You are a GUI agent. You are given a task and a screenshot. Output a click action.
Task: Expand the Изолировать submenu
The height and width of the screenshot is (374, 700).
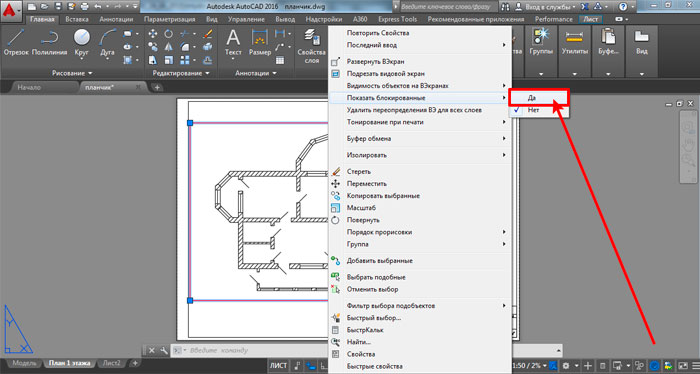point(420,155)
